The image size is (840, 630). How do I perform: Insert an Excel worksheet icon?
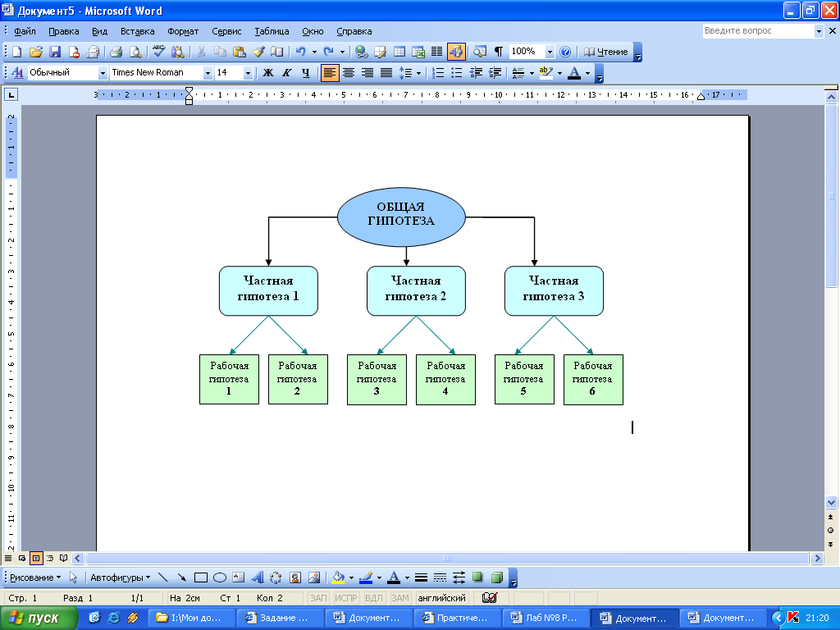click(418, 52)
